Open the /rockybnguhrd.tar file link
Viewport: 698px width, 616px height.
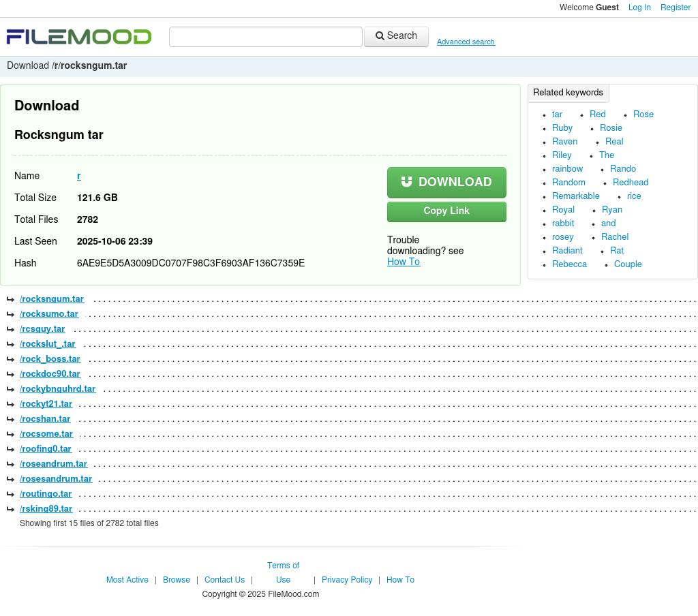tap(58, 390)
